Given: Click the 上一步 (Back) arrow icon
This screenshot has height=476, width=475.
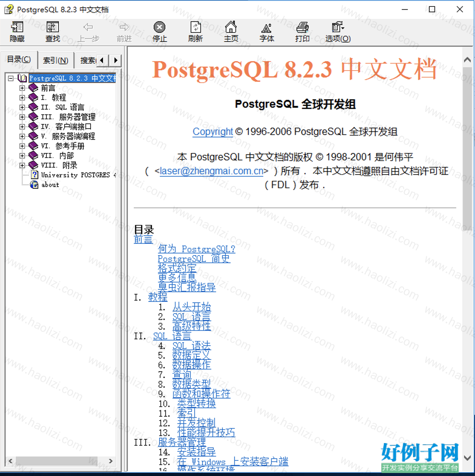Looking at the screenshot, I should [x=88, y=27].
